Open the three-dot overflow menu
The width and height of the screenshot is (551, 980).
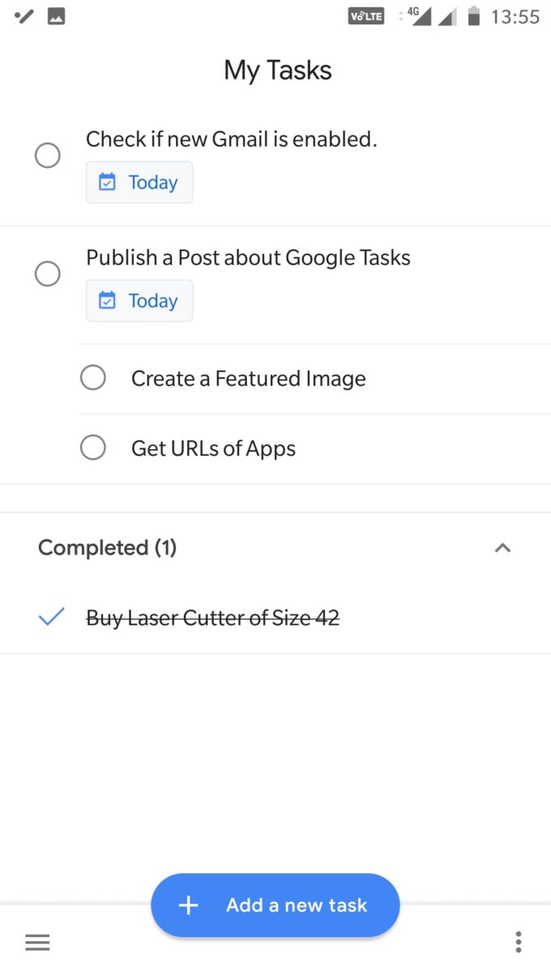(518, 942)
